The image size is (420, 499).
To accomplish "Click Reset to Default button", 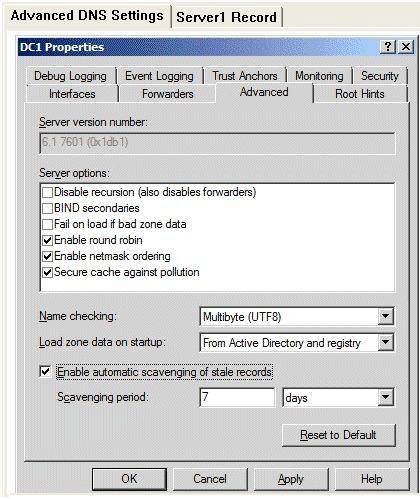I will point(338,435).
